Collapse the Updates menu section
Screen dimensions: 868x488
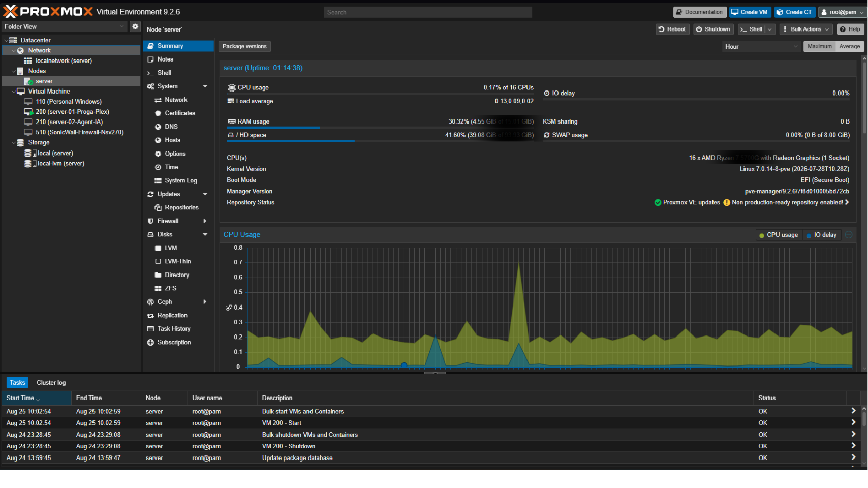pos(205,194)
